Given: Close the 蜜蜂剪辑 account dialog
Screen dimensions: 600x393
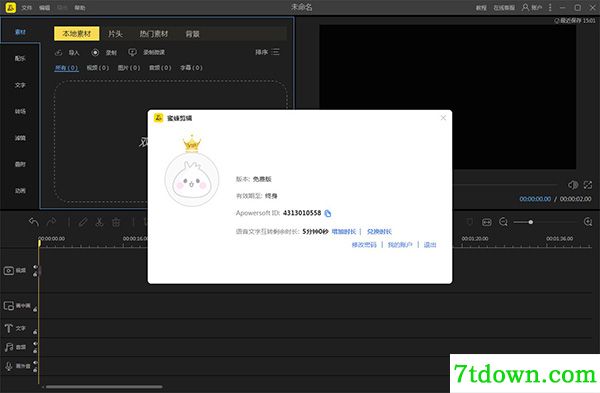Looking at the screenshot, I should (443, 117).
